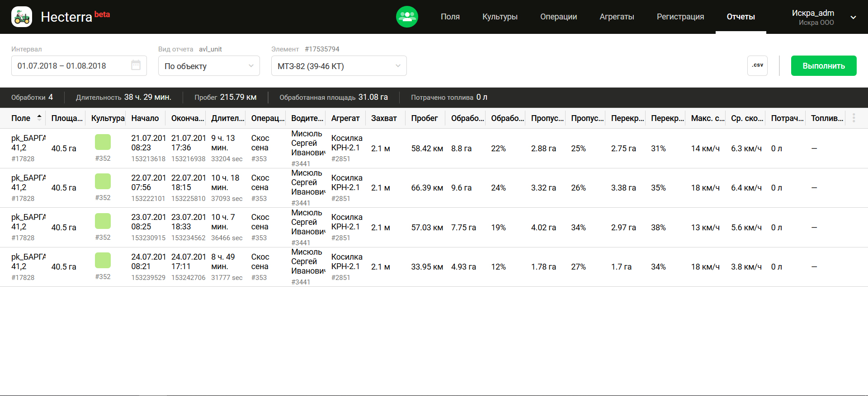The height and width of the screenshot is (396, 868).
Task: Go to the Поля menu tab
Action: [x=450, y=17]
